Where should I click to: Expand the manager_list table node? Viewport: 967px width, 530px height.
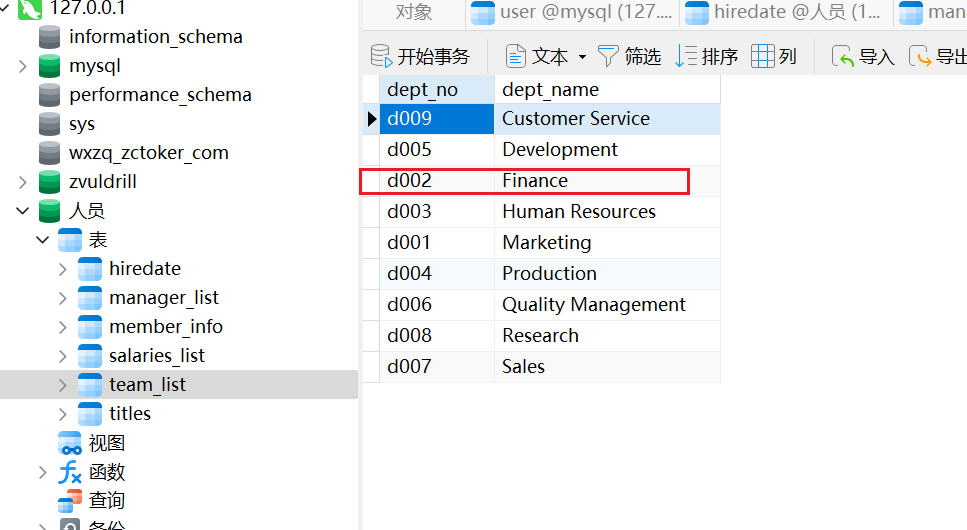coord(62,298)
